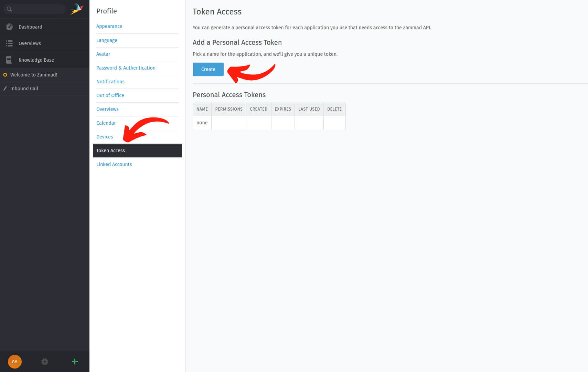Screen dimensions: 588x372
Task: Open the Welcome to Zammad! ticket tab
Action: tap(45, 75)
